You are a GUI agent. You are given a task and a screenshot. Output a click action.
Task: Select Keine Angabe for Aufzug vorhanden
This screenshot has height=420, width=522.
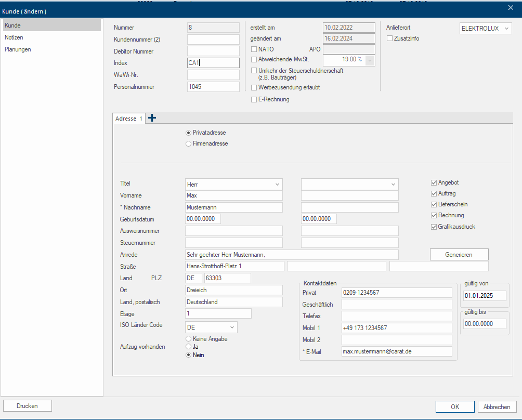pyautogui.click(x=188, y=339)
